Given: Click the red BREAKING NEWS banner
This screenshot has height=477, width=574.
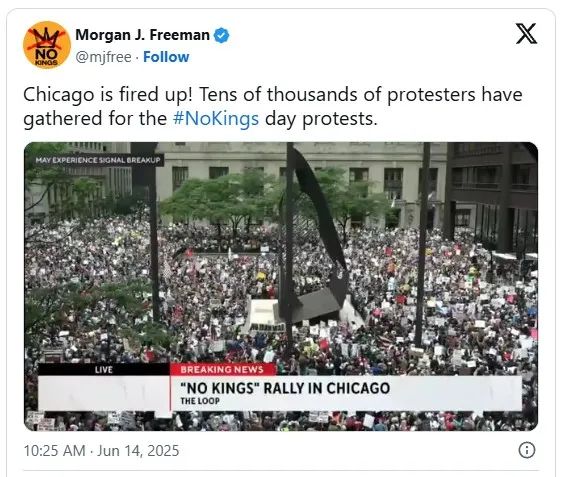Looking at the screenshot, I should pos(222,369).
